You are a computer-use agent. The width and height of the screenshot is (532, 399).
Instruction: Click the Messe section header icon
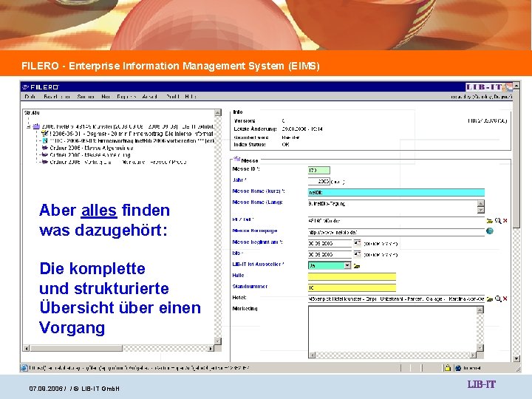[237, 159]
